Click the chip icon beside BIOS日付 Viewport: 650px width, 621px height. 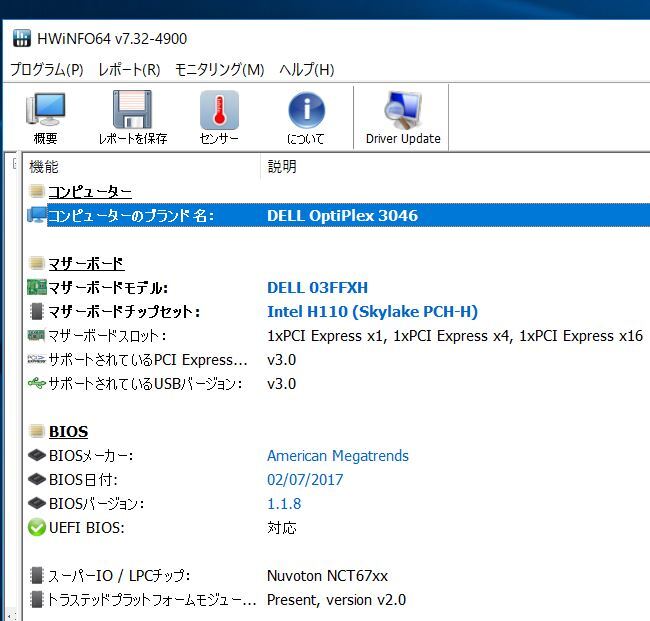36,479
